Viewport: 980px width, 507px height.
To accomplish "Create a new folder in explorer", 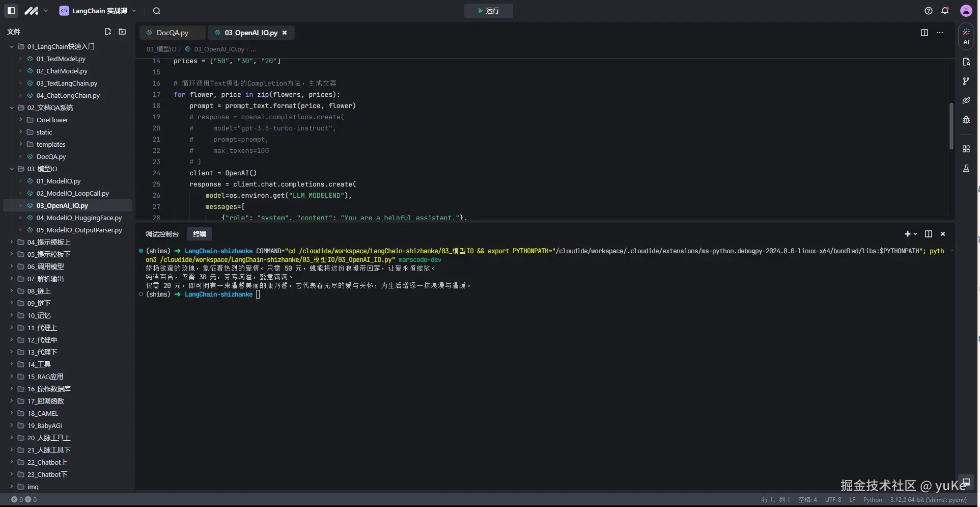I will [x=122, y=32].
